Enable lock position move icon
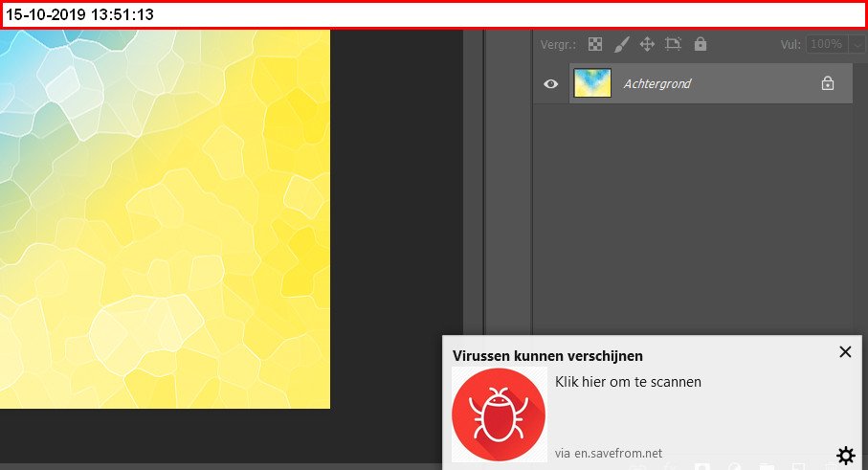Image resolution: width=868 pixels, height=470 pixels. click(x=647, y=44)
